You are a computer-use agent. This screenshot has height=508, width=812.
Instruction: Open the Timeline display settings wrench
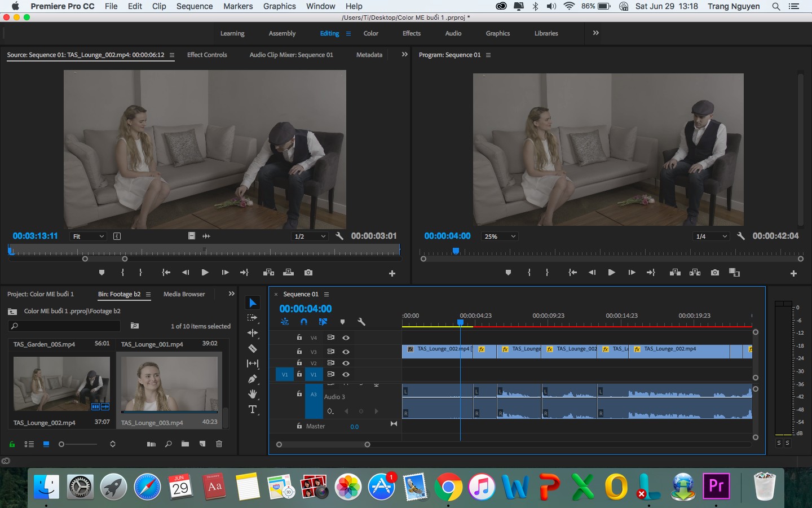coord(361,322)
